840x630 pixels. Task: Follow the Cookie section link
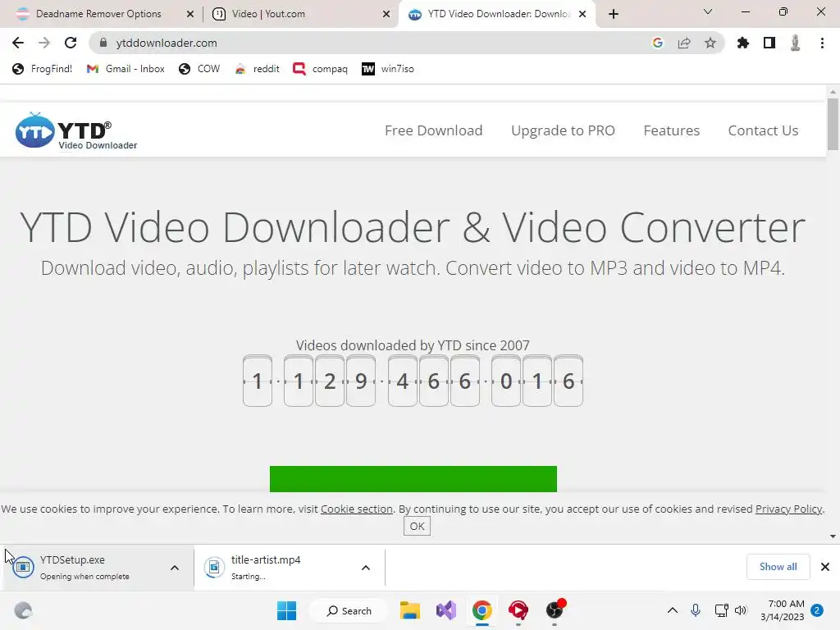click(x=356, y=509)
